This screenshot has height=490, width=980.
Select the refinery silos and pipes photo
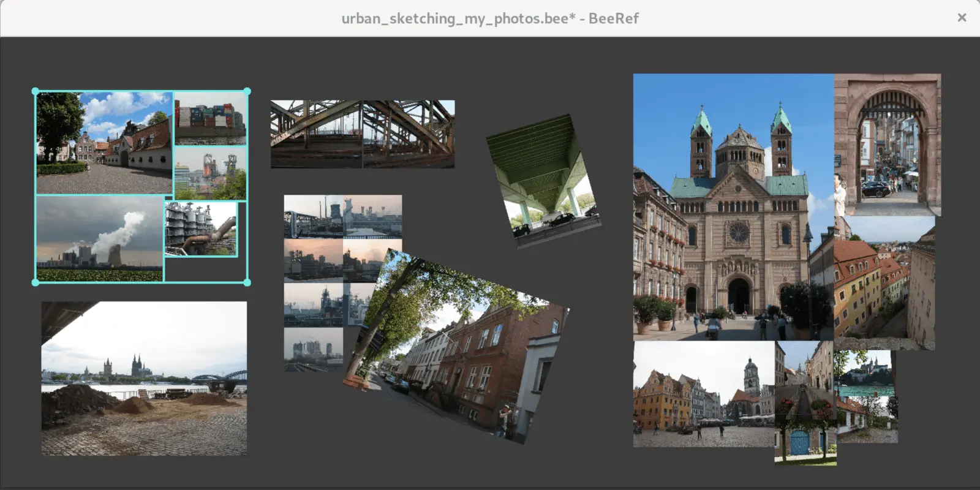pos(200,229)
